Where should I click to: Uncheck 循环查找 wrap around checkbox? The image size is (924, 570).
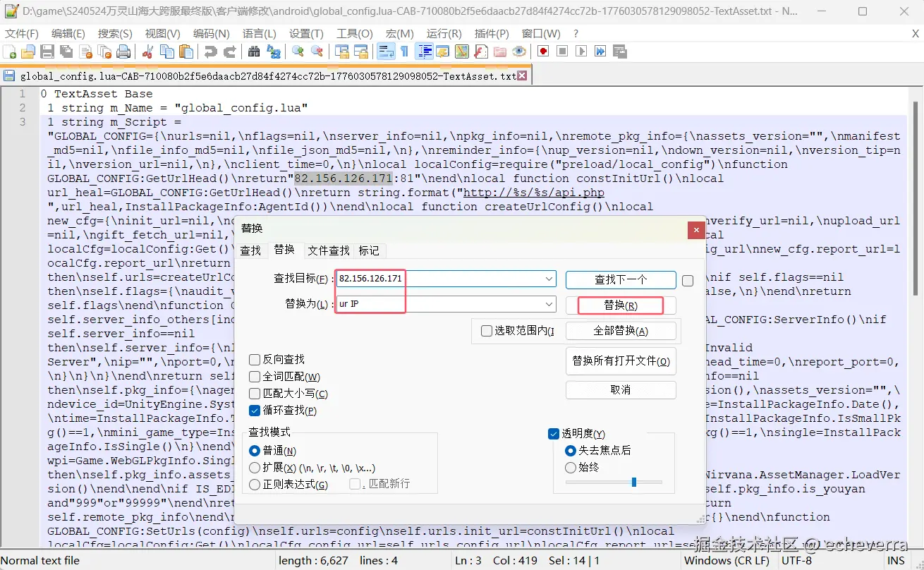click(x=255, y=411)
